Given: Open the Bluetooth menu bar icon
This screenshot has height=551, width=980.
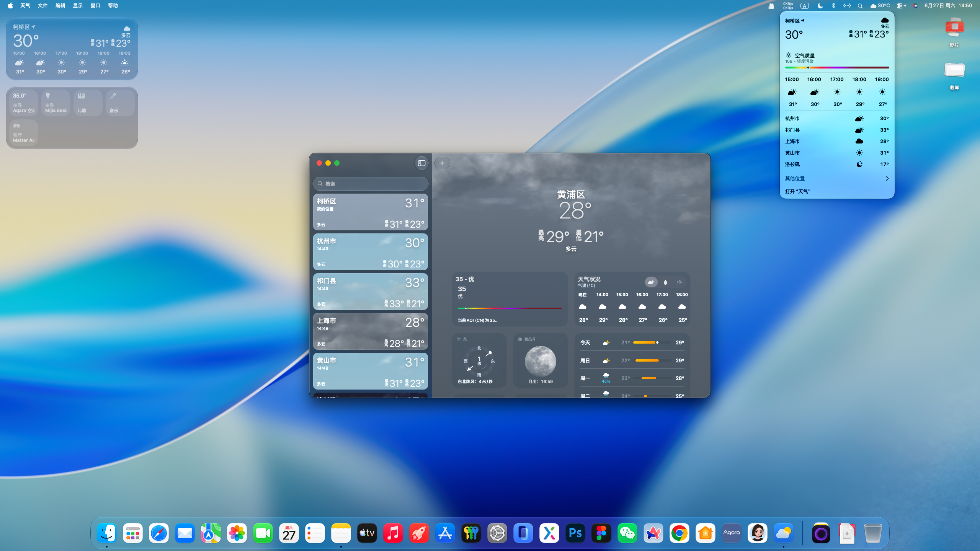Looking at the screenshot, I should [833, 6].
